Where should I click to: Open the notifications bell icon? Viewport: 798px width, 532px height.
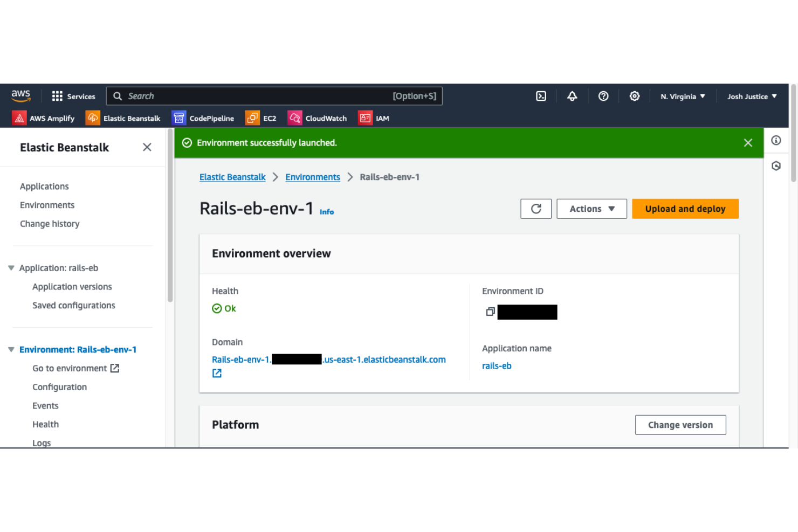click(572, 96)
